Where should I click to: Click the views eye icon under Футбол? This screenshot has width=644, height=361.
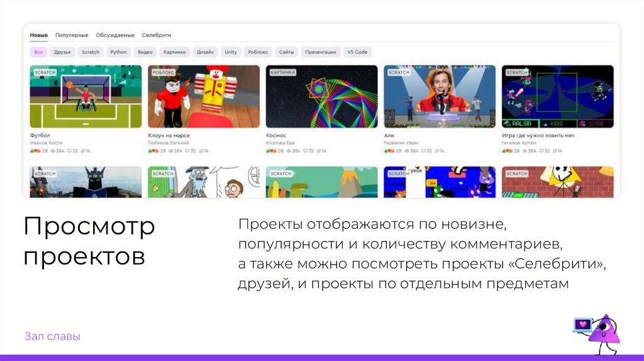tap(53, 151)
